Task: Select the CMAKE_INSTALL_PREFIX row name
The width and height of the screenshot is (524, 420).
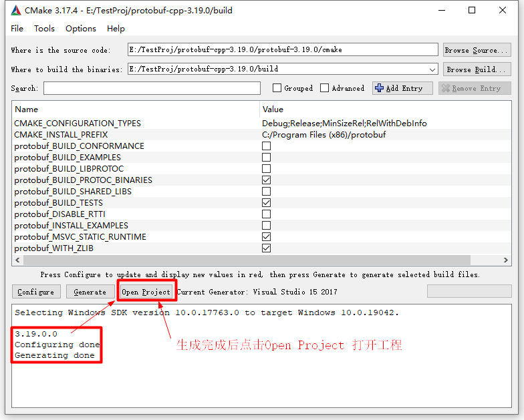Action: [x=61, y=135]
